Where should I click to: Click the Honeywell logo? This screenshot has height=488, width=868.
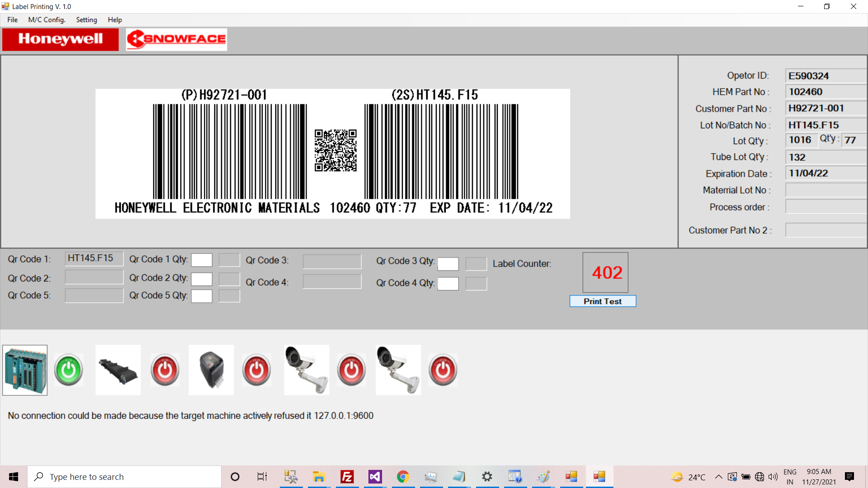coord(61,39)
